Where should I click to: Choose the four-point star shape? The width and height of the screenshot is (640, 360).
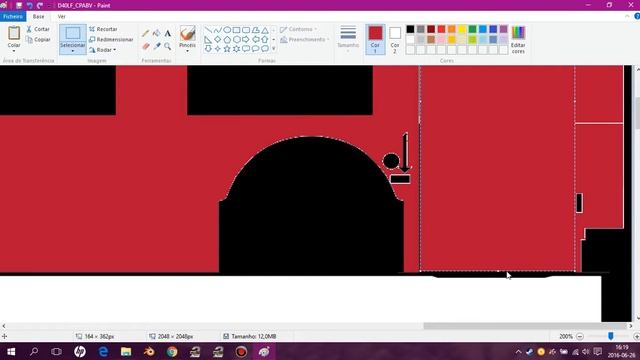[218, 49]
